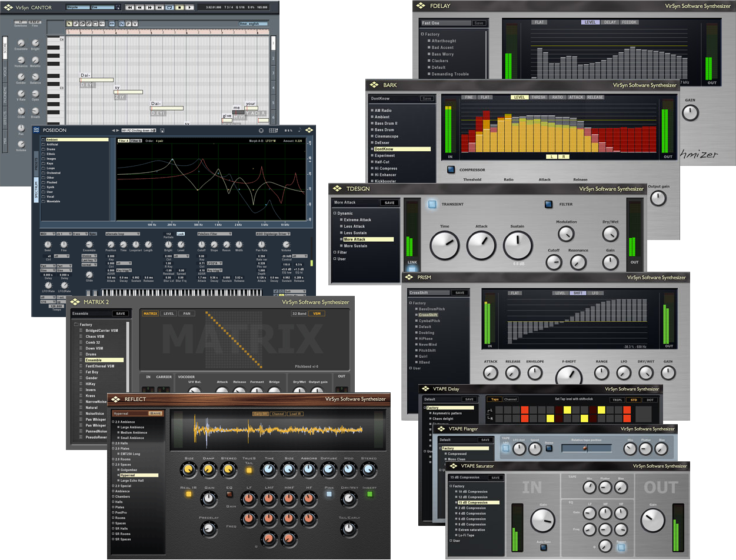Image resolution: width=736 pixels, height=560 pixels.
Task: Click the Wavetable folder in Poseidon list
Action: click(53, 201)
